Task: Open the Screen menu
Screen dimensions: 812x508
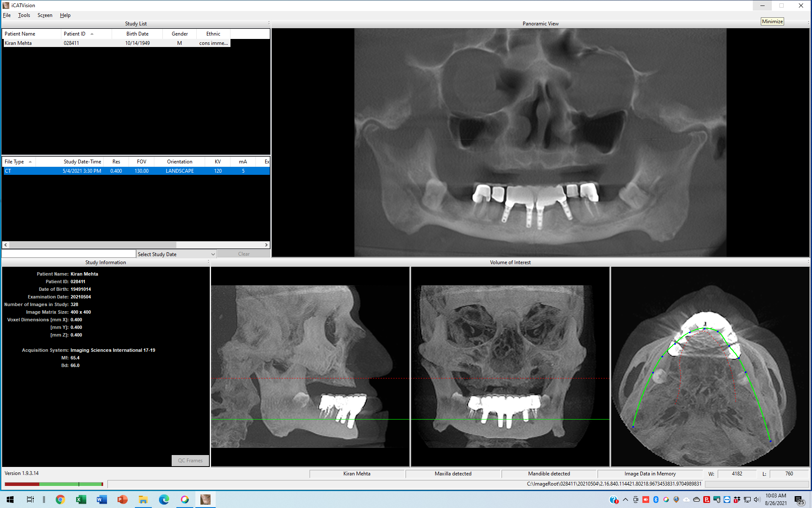Action: [x=45, y=15]
